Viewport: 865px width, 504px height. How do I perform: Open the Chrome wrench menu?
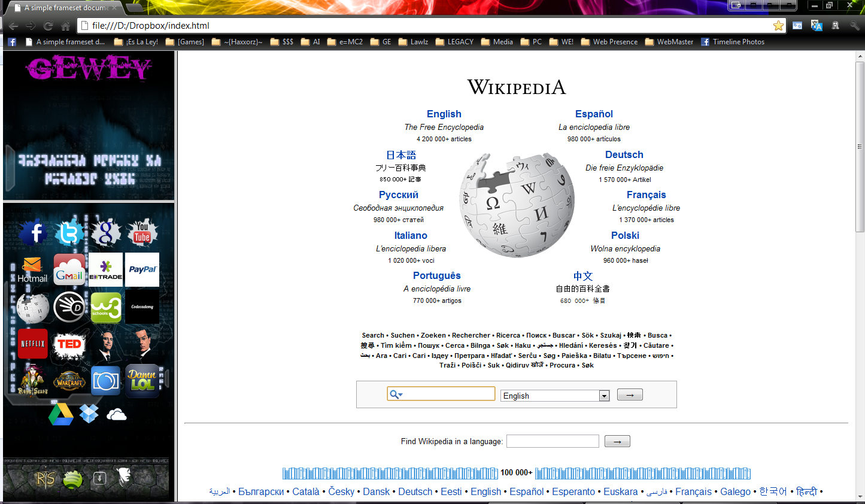[855, 26]
